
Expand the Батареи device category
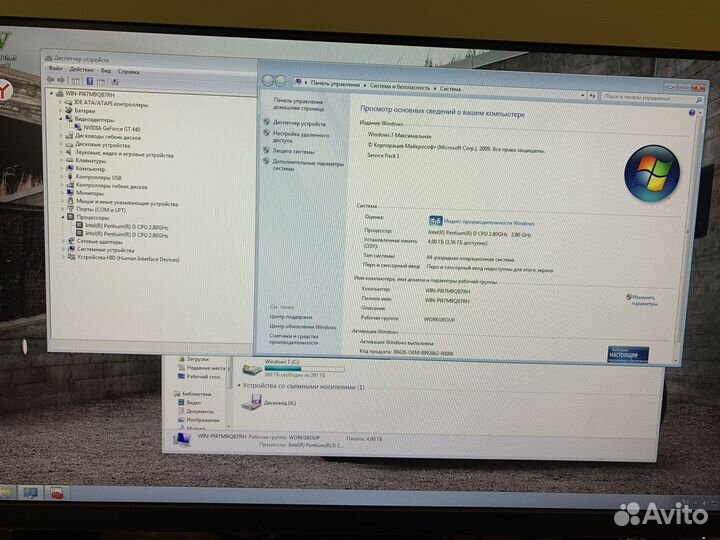(x=60, y=110)
